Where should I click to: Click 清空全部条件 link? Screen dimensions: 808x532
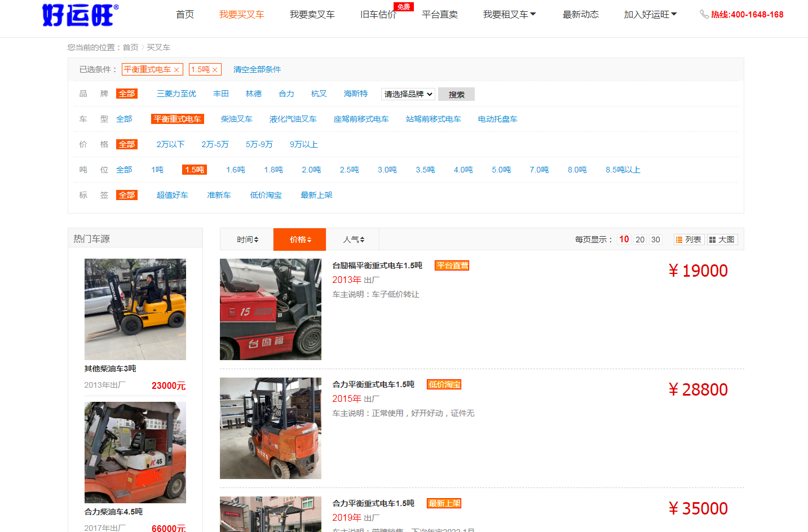click(x=257, y=69)
